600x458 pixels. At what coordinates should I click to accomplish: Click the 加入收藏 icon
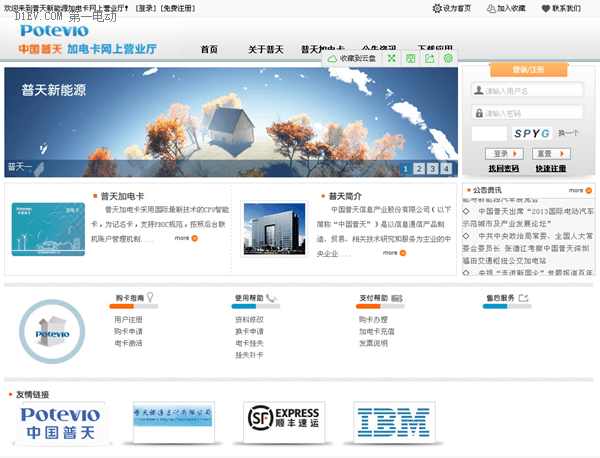491,8
